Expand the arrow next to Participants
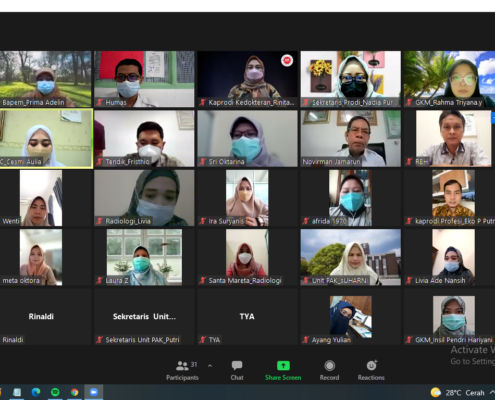495x400 pixels. [210, 366]
